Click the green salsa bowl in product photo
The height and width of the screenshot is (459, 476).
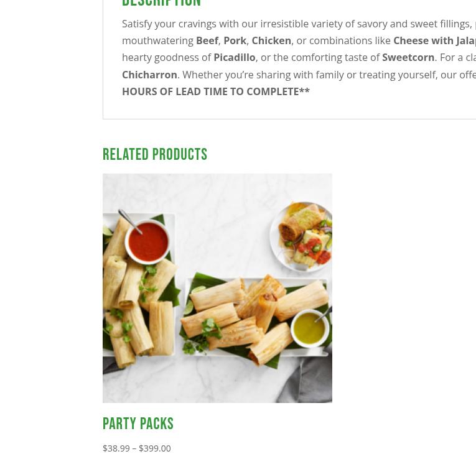click(x=310, y=328)
